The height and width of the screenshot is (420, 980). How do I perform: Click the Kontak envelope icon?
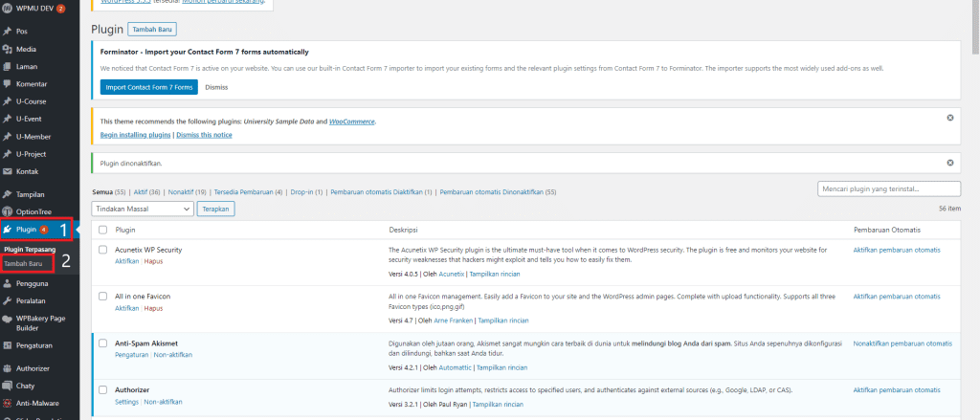point(7,171)
